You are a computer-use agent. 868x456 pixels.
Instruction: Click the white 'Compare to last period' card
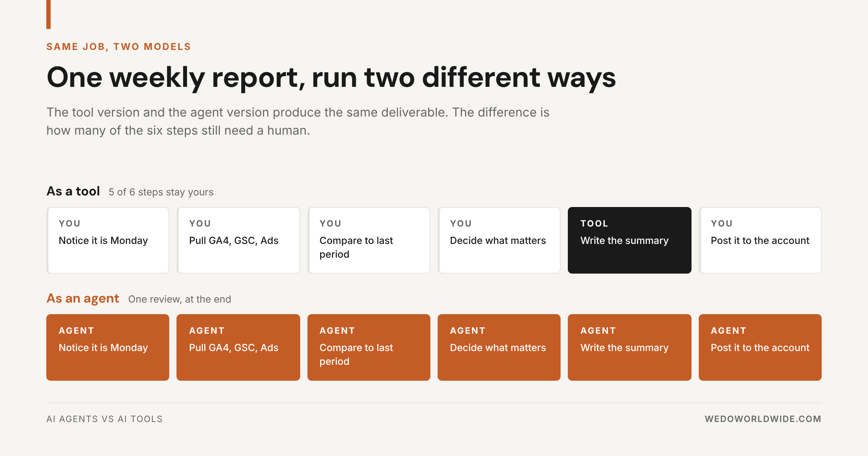[x=369, y=240]
